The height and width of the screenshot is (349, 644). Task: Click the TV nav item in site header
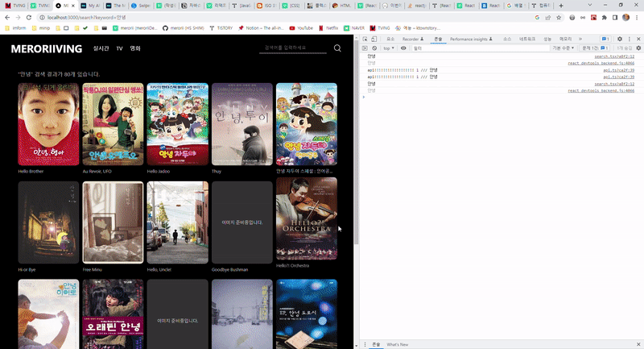coord(119,48)
